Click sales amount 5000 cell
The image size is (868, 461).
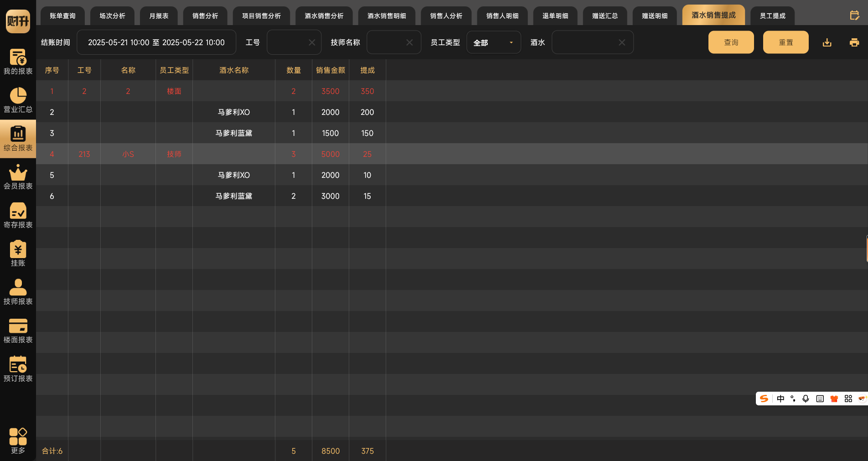tap(331, 154)
